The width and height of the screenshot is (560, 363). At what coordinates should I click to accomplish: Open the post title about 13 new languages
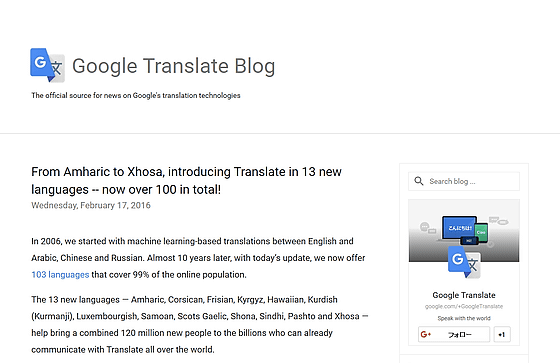click(x=186, y=180)
